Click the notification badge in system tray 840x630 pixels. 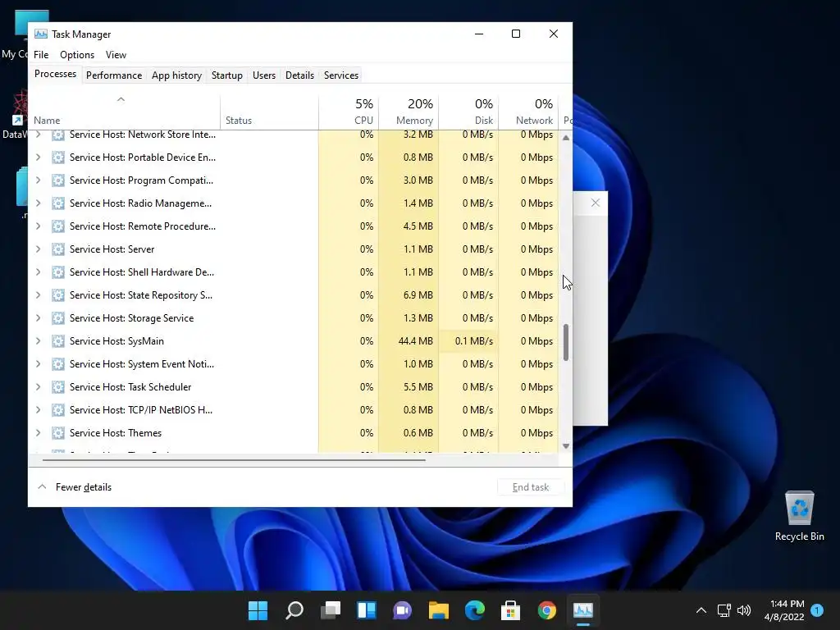pyautogui.click(x=817, y=610)
